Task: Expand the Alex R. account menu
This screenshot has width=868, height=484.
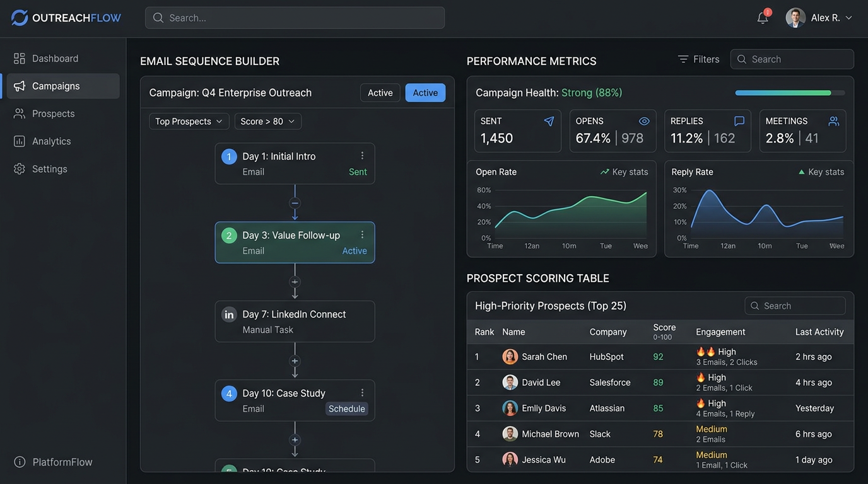Action: point(820,18)
